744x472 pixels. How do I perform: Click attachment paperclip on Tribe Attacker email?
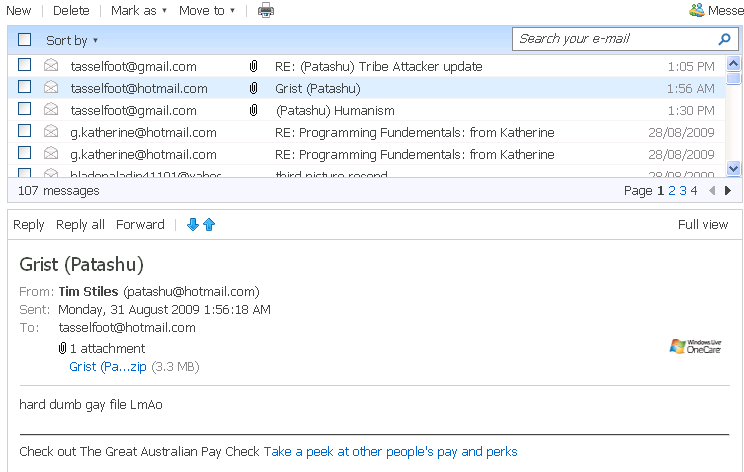pyautogui.click(x=254, y=66)
